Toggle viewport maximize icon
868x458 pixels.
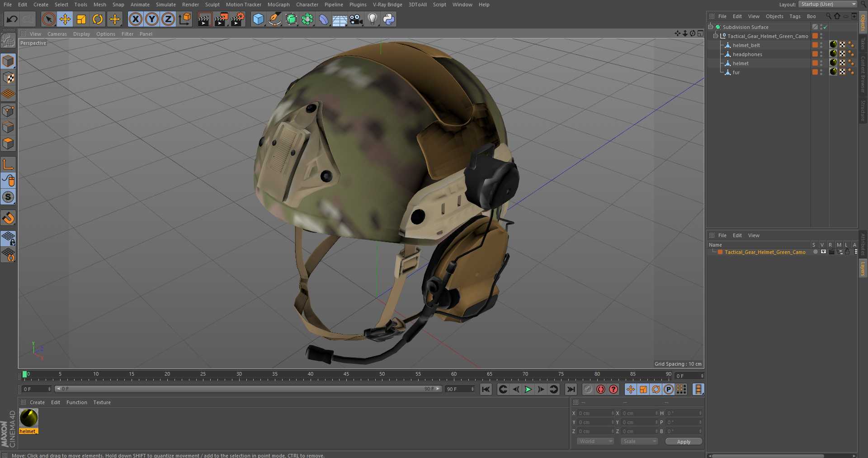(700, 33)
